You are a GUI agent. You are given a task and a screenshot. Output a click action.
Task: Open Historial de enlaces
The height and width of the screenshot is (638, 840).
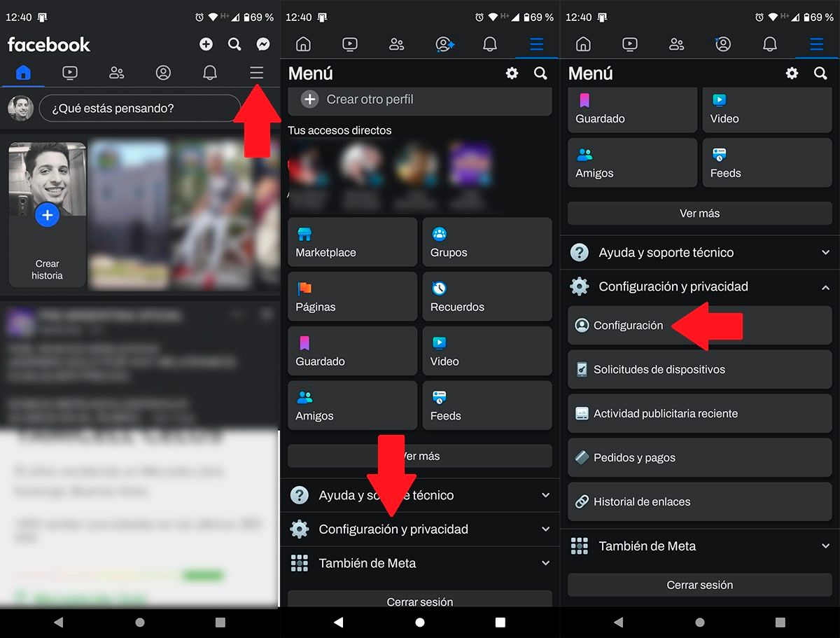[700, 501]
